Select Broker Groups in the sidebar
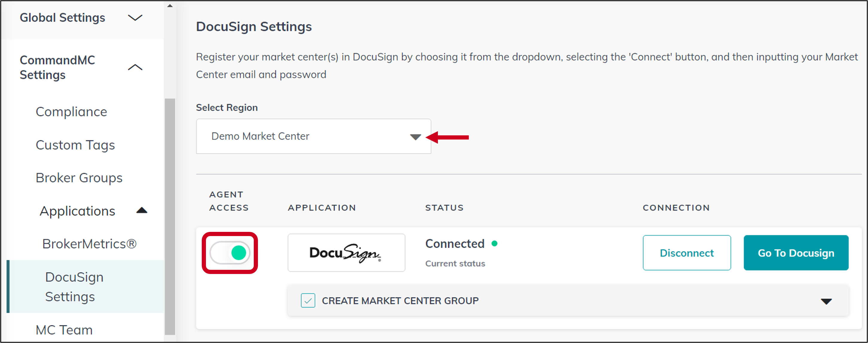Image resolution: width=868 pixels, height=343 pixels. [x=79, y=177]
